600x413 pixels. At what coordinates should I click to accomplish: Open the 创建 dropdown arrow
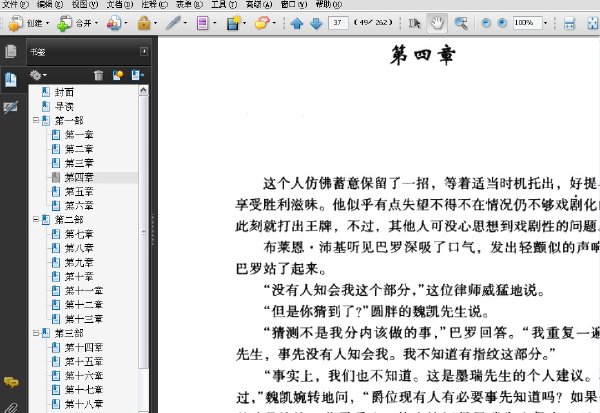(x=47, y=23)
